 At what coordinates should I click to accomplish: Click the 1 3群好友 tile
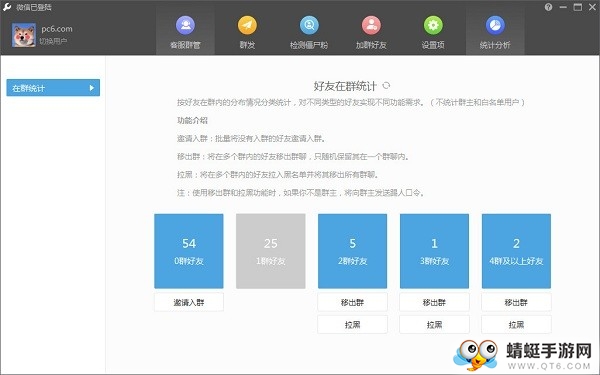coord(434,251)
